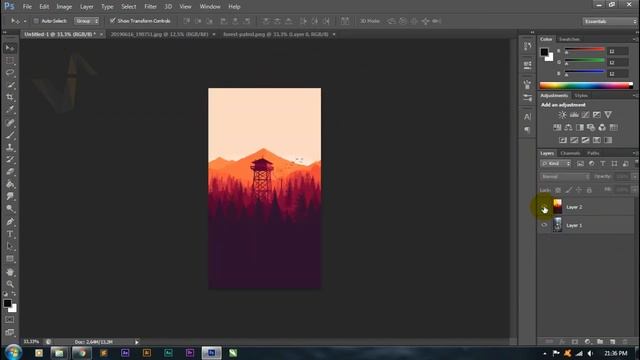Expand the status bar info arrow
This screenshot has width=640, height=360.
tap(137, 342)
